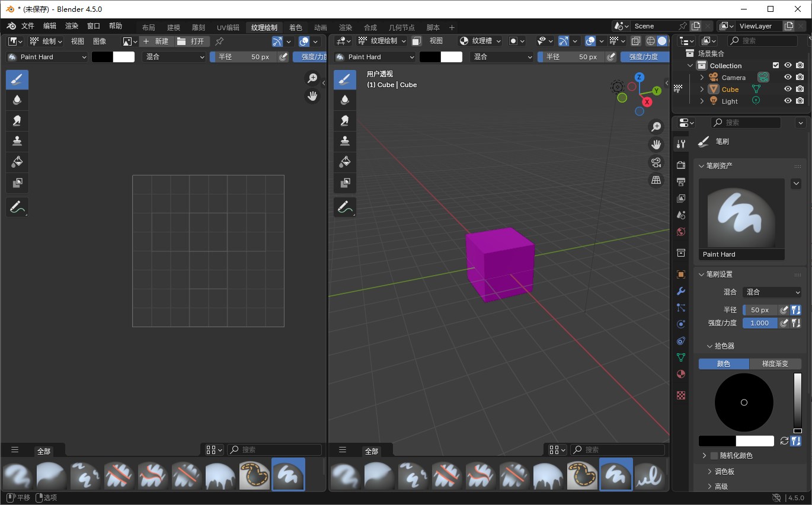The width and height of the screenshot is (812, 505).
Task: Open the Edit menu
Action: point(50,26)
